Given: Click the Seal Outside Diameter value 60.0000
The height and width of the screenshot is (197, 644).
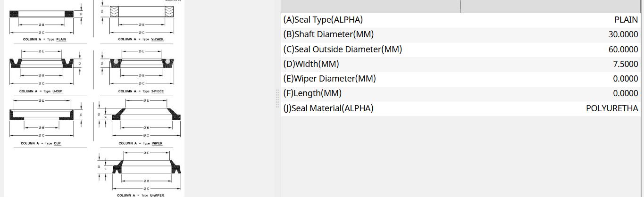Looking at the screenshot, I should point(623,49).
